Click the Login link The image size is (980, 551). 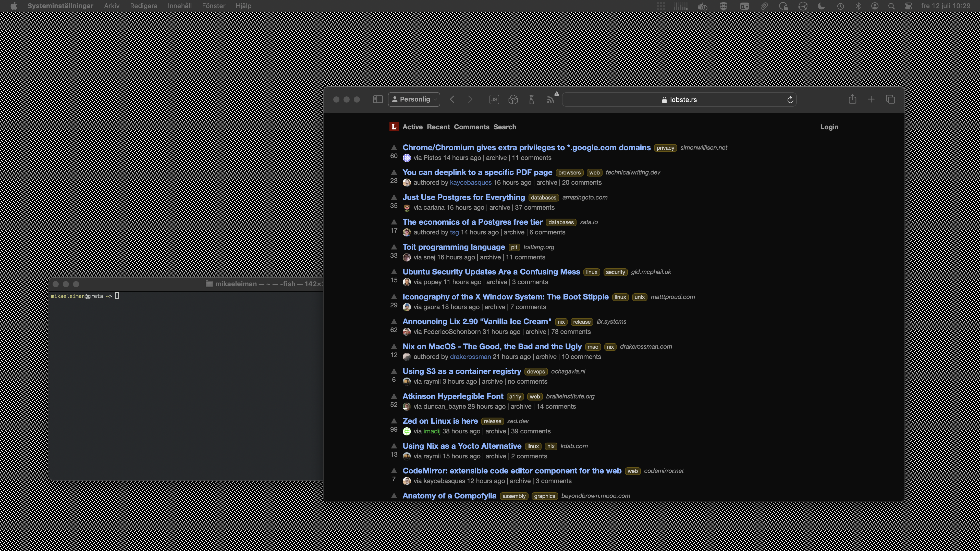(x=829, y=127)
